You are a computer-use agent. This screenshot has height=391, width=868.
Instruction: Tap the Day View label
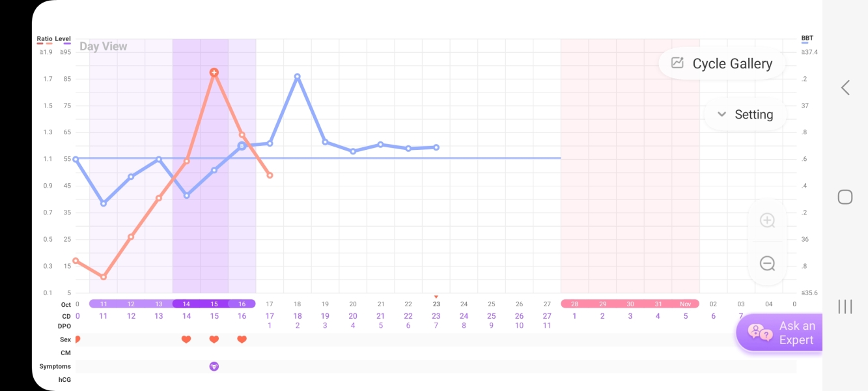point(104,46)
